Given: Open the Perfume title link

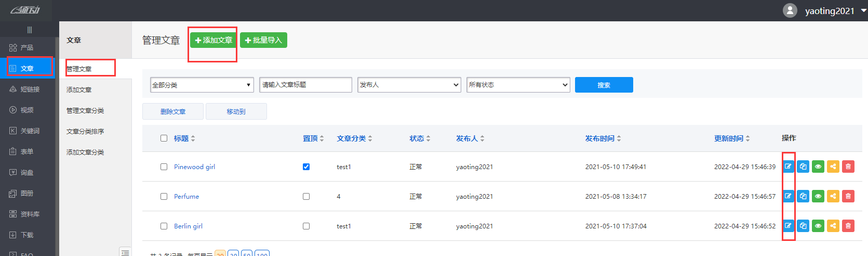Looking at the screenshot, I should (186, 197).
